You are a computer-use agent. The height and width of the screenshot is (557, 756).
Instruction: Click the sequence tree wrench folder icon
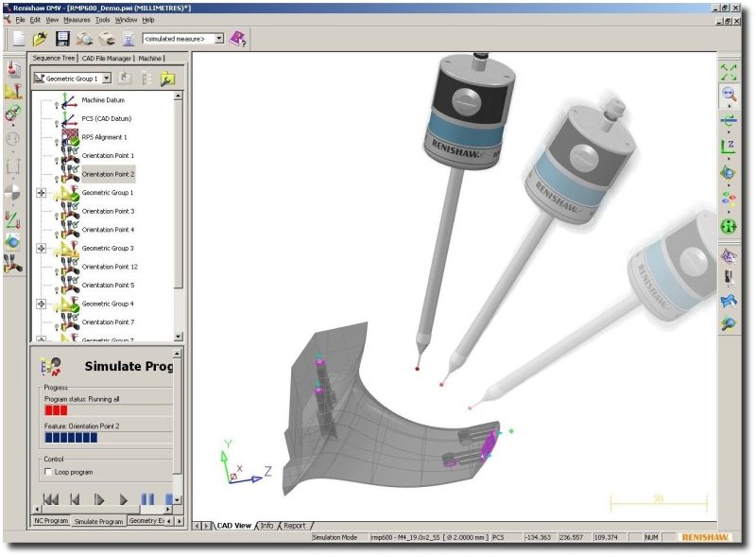point(167,78)
